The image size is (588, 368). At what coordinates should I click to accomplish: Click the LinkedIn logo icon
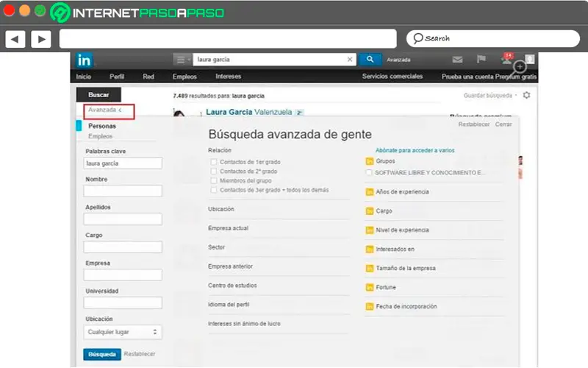(85, 60)
